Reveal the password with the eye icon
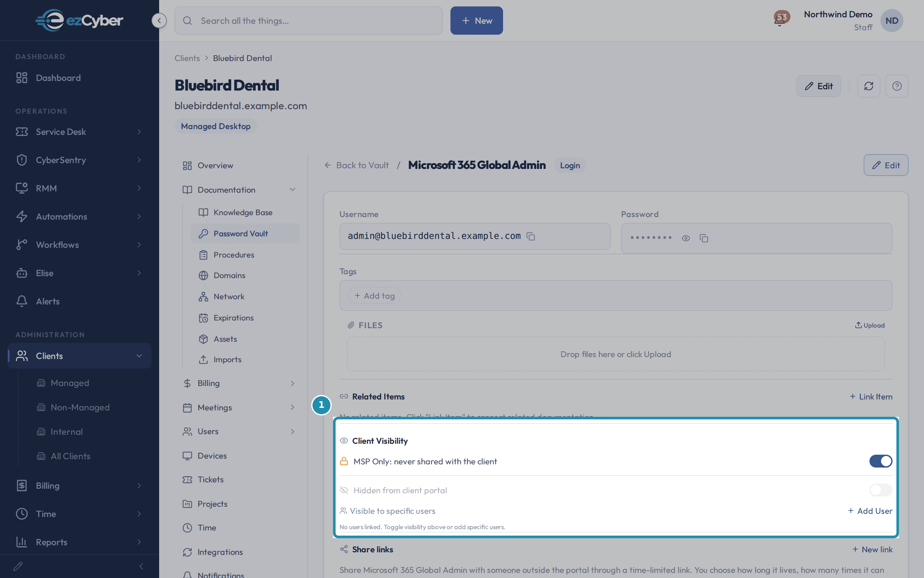 click(x=686, y=238)
